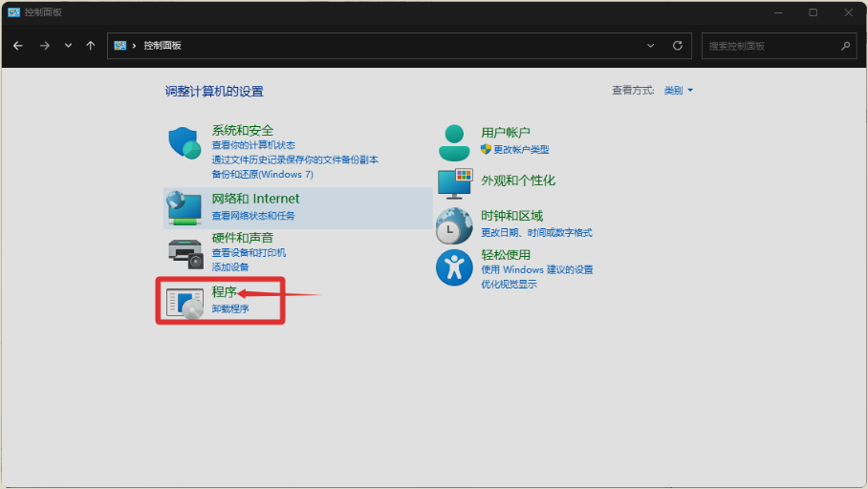
Task: Click the back navigation arrow
Action: coord(18,46)
